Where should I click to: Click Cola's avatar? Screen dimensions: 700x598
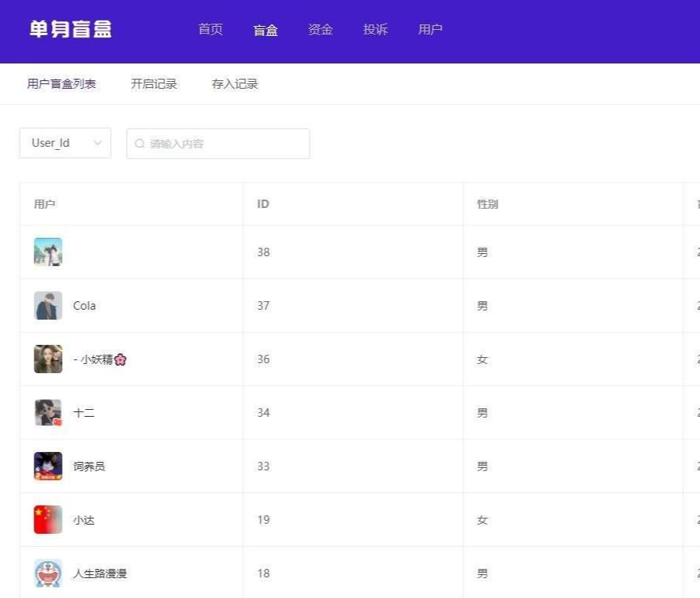[48, 305]
